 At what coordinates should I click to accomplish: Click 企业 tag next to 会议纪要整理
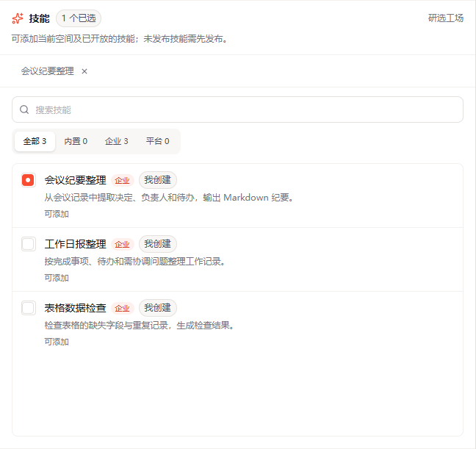click(123, 181)
